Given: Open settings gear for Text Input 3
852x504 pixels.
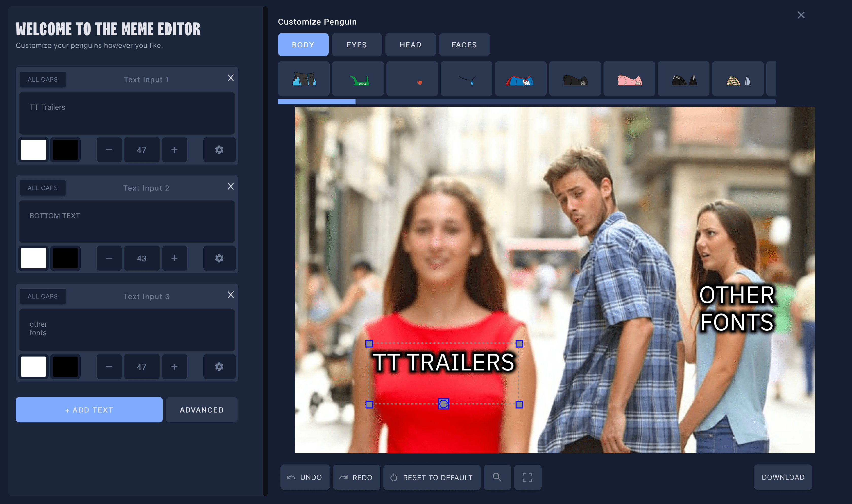Looking at the screenshot, I should pyautogui.click(x=219, y=367).
